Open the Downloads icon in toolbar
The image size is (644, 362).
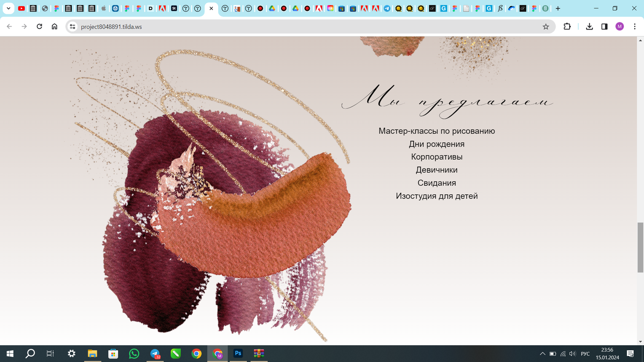(x=589, y=27)
